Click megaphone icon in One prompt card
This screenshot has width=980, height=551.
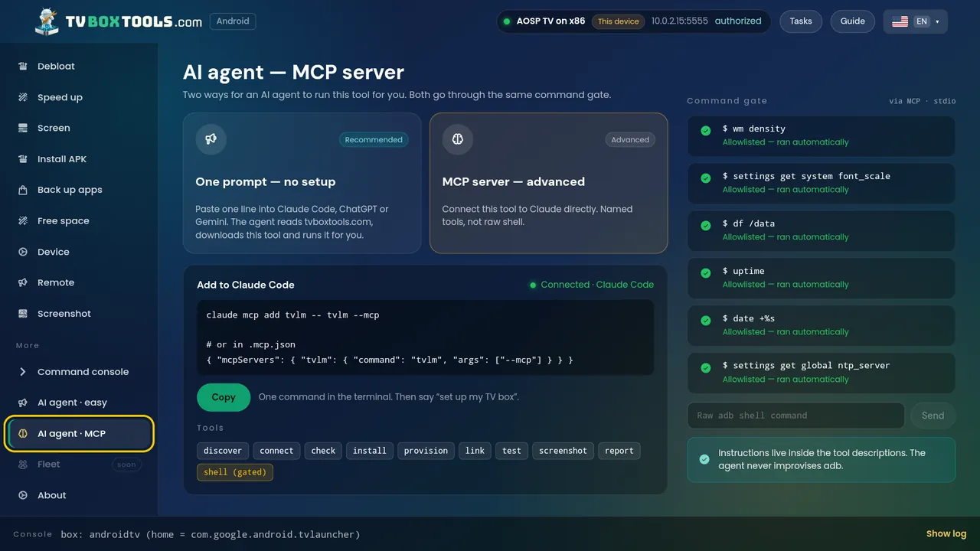click(x=211, y=139)
